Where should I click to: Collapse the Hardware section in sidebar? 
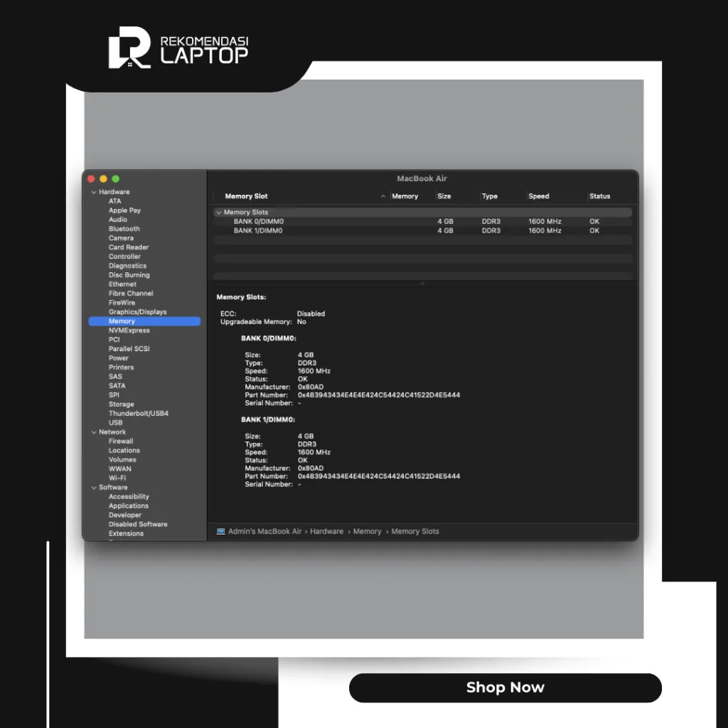click(x=94, y=192)
